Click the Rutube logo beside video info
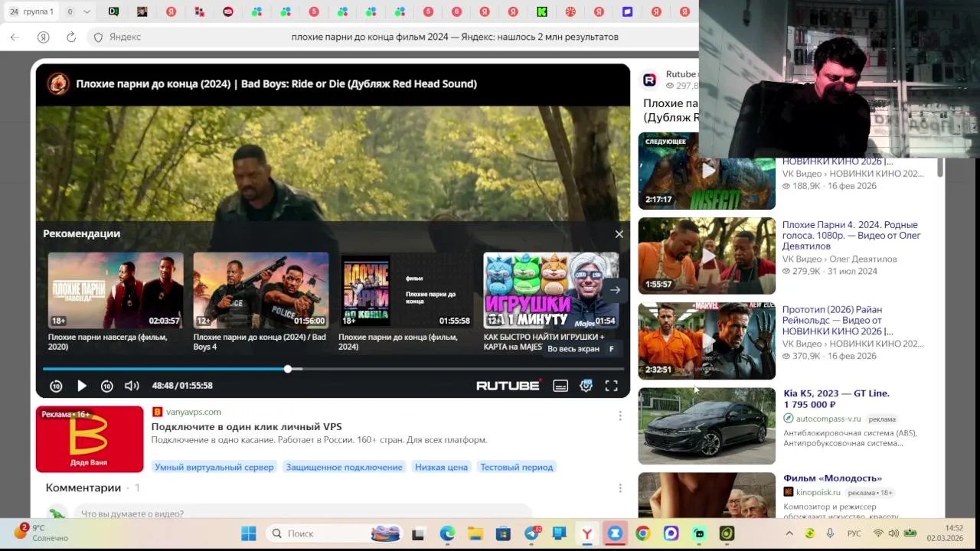The height and width of the screenshot is (551, 980). [x=649, y=80]
